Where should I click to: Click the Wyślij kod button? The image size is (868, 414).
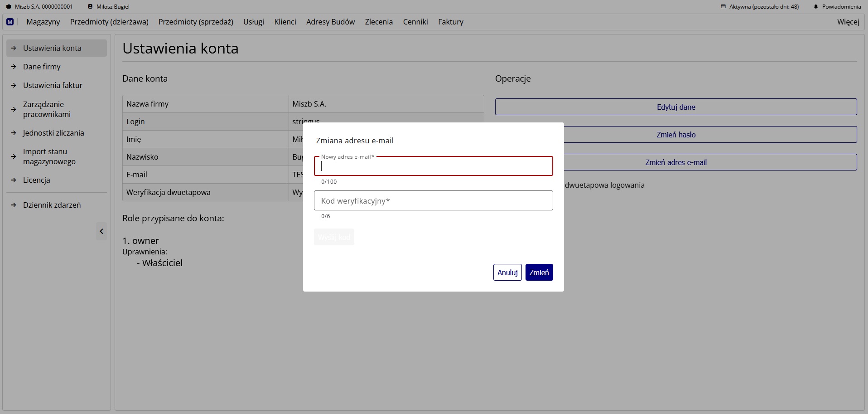click(334, 237)
